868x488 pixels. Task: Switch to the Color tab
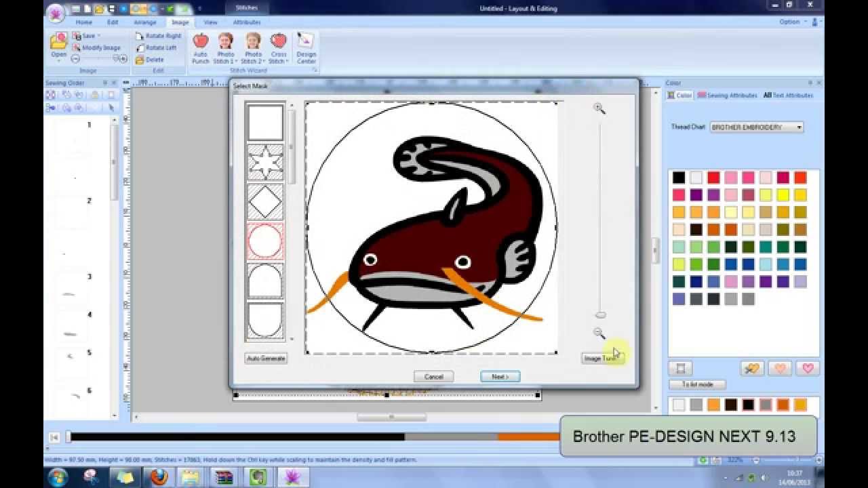679,96
